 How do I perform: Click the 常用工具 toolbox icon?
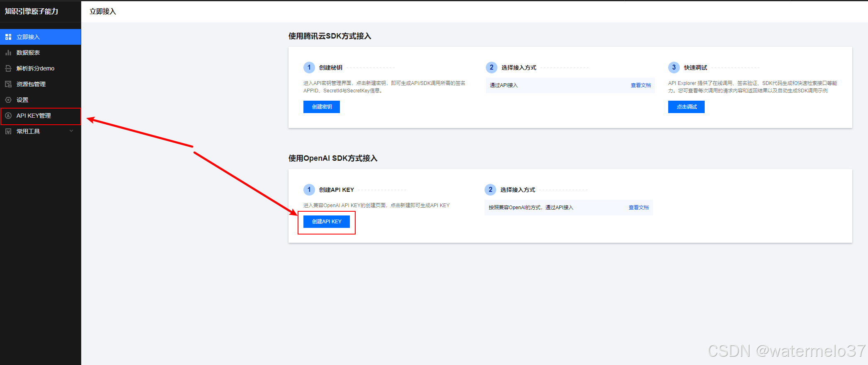tap(8, 131)
